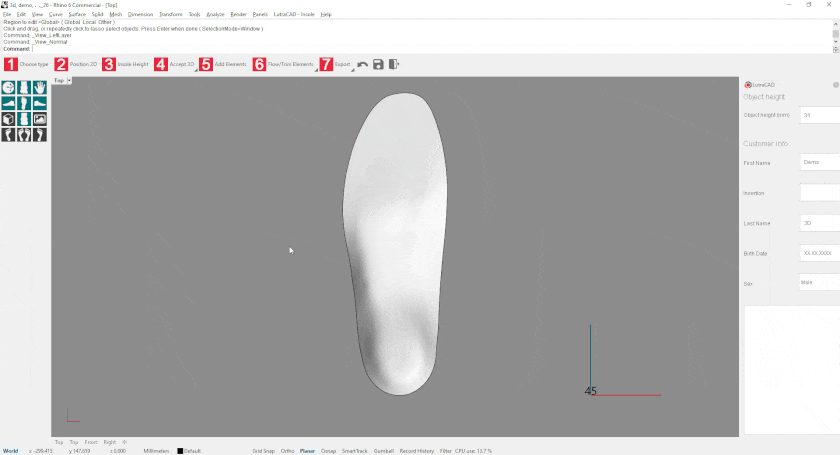This screenshot has width=840, height=455.
Task: Click the empty Insertion field
Action: [819, 192]
